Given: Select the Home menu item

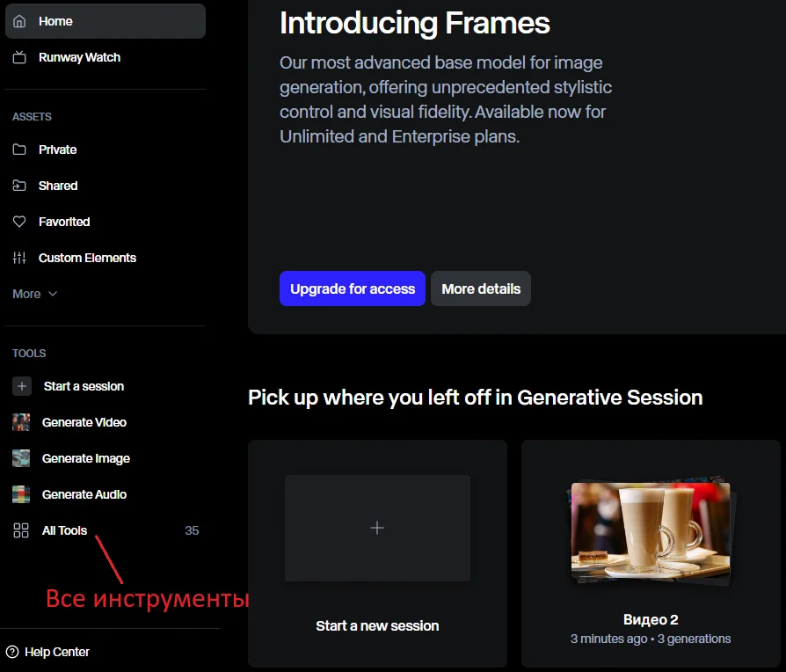Looking at the screenshot, I should tap(56, 21).
